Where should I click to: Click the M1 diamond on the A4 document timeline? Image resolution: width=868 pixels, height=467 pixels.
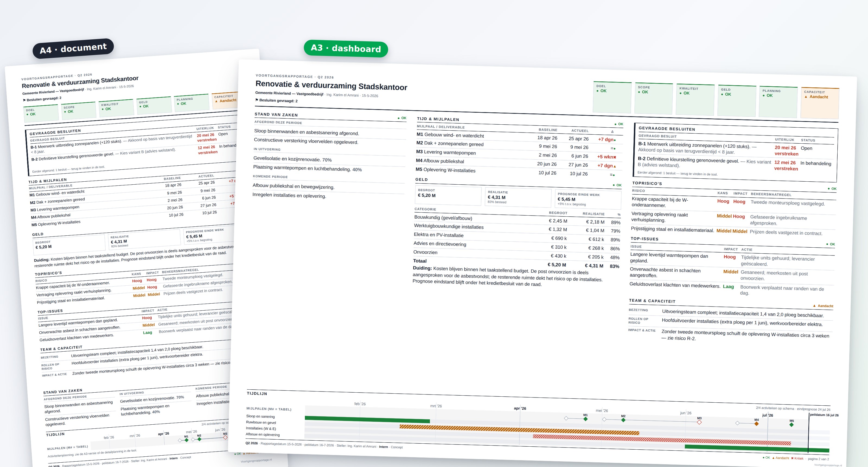coord(186,440)
